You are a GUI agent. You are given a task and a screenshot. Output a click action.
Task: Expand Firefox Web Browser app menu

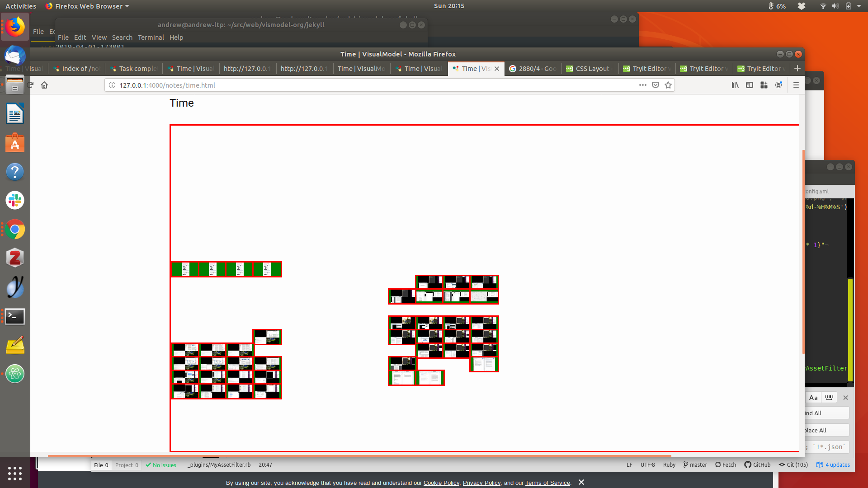(x=87, y=6)
